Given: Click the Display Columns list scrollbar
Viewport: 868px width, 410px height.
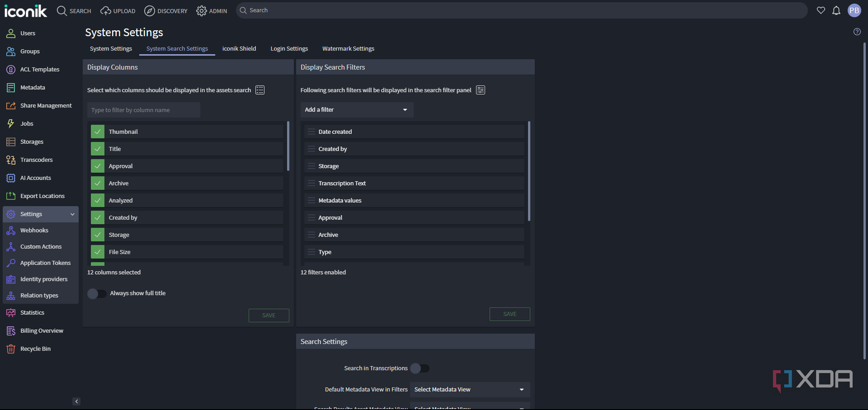Looking at the screenshot, I should pyautogui.click(x=288, y=146).
